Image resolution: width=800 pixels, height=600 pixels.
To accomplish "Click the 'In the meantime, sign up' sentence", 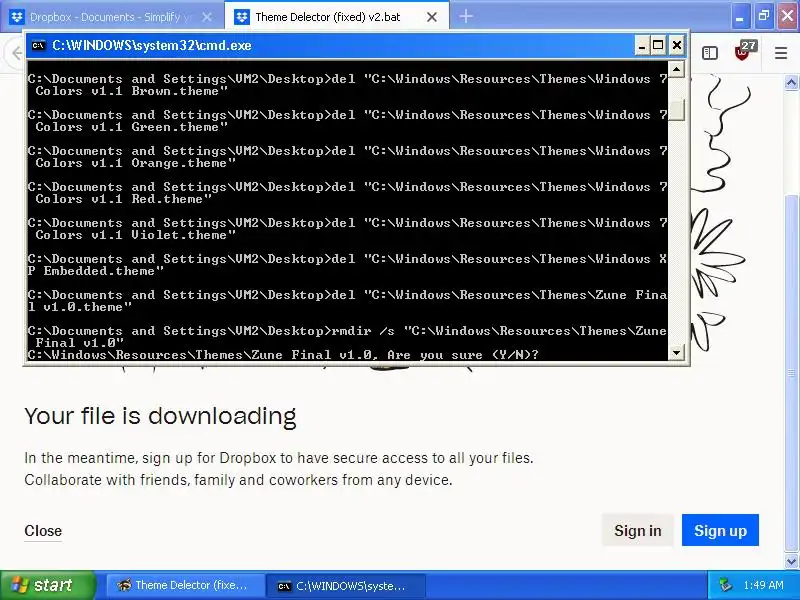I will [x=279, y=458].
